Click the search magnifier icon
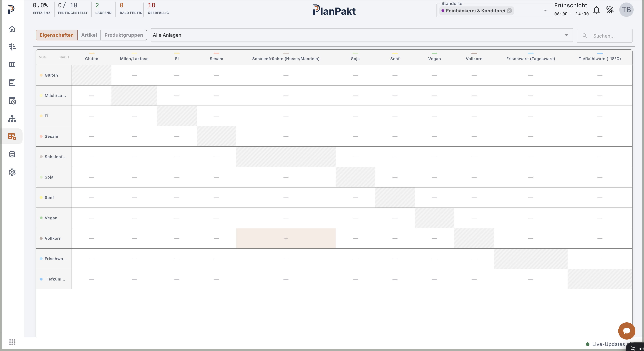644x351 pixels. coord(585,36)
